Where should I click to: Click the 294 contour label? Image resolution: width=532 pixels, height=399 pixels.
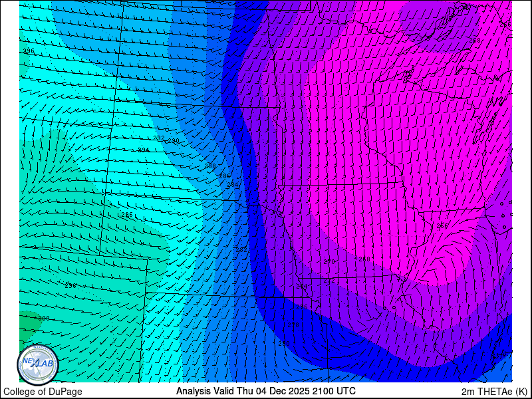coord(144,150)
